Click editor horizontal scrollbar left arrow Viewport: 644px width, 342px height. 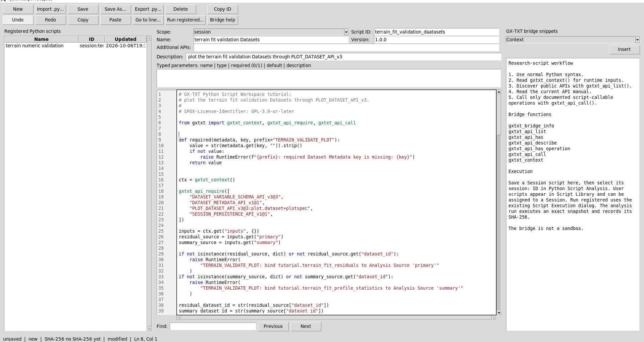pos(179,318)
